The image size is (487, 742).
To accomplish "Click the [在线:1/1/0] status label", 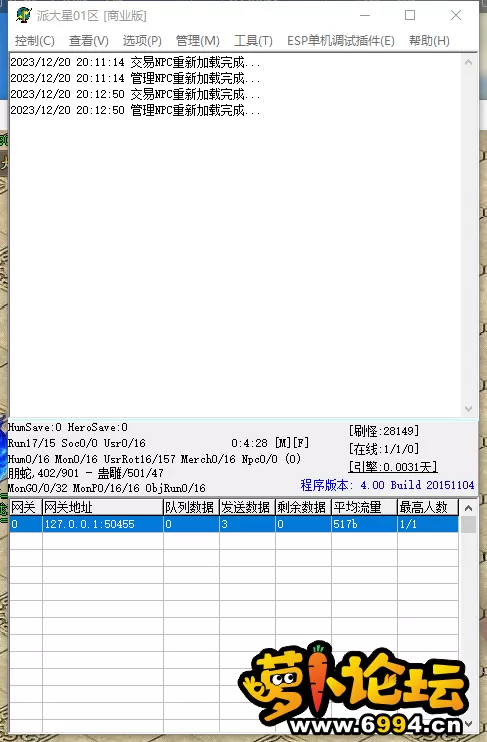I will (x=384, y=449).
